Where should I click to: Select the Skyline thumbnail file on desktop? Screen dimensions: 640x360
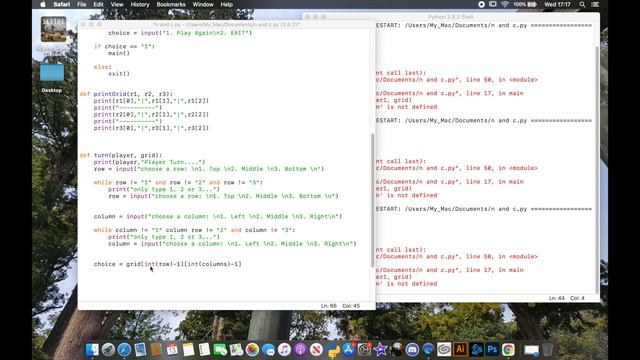tap(53, 29)
